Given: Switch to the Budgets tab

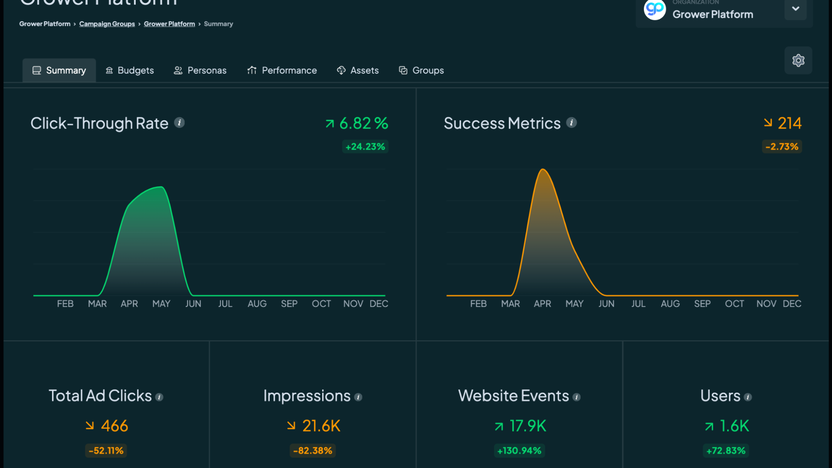Looking at the screenshot, I should [x=129, y=71].
